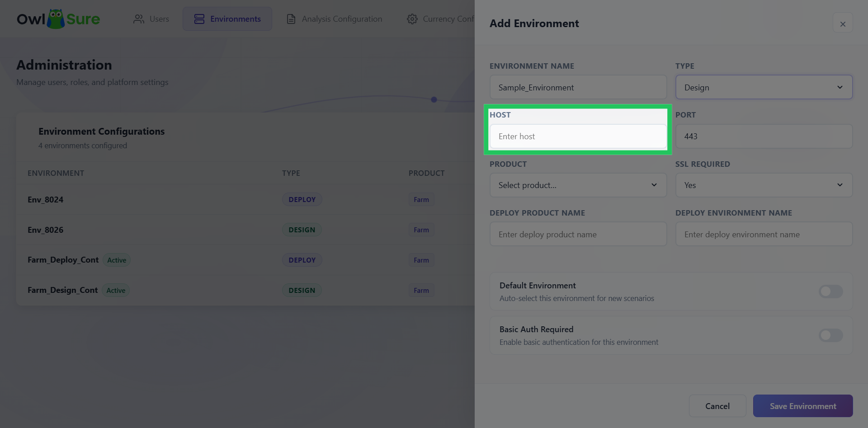Click the DEPLOY badge in Env_8024 row

302,199
